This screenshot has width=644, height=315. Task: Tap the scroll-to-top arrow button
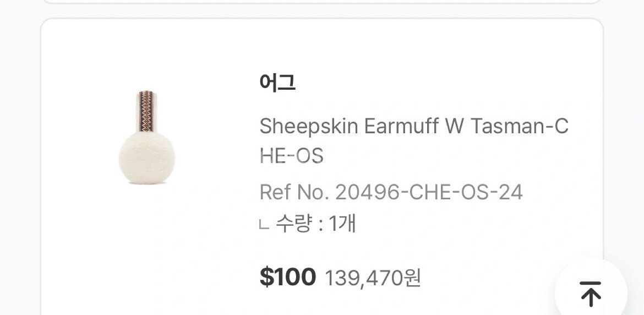point(591,293)
